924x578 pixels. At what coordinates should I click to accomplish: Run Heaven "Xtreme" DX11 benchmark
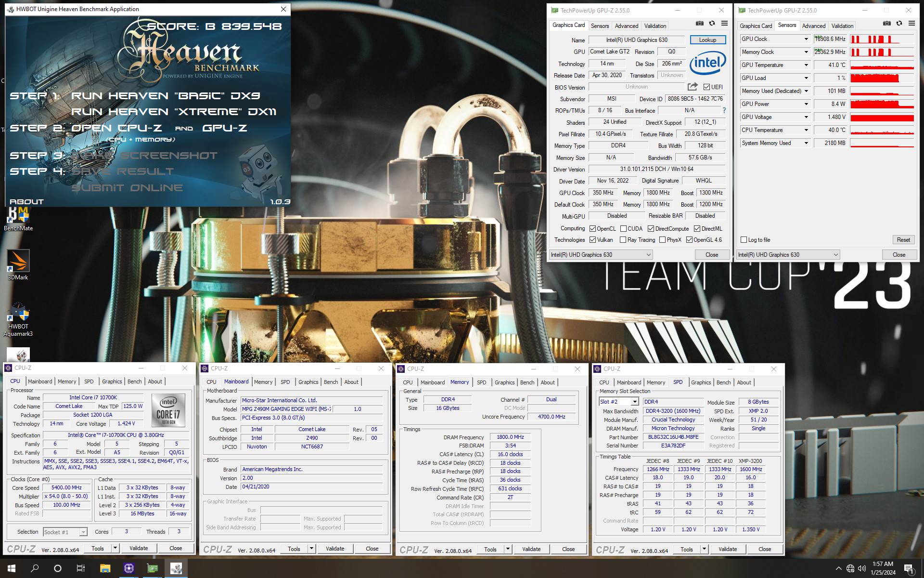174,112
